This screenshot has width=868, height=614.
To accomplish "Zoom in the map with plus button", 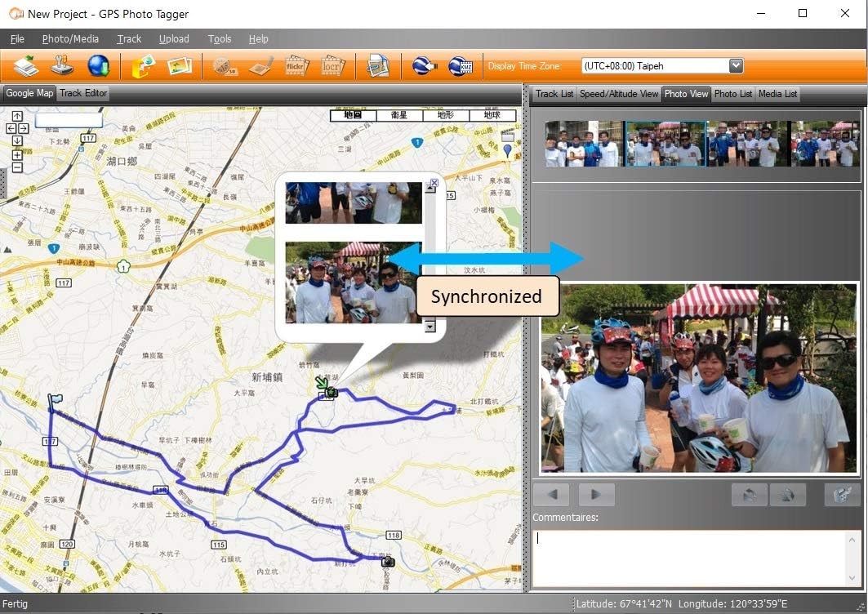I will click(x=17, y=155).
